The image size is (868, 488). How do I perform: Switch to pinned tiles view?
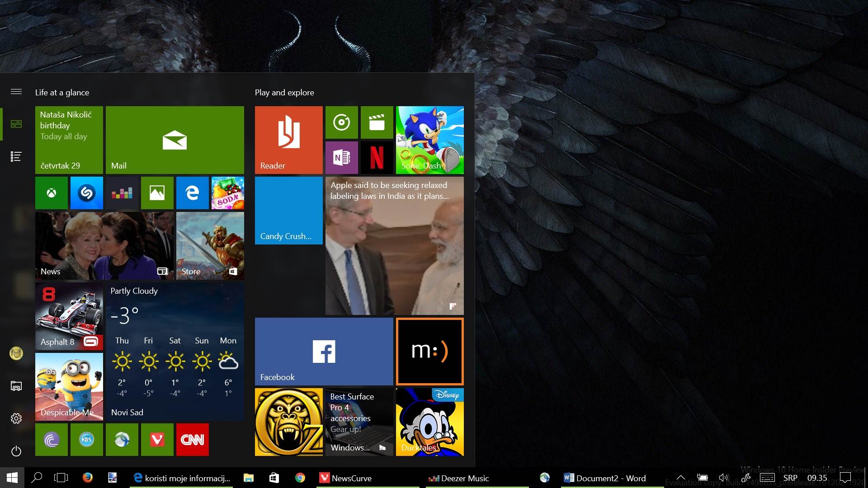point(16,124)
